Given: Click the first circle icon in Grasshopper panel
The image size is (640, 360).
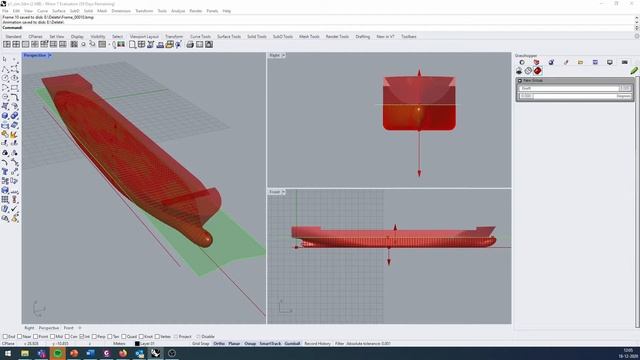Looking at the screenshot, I should 522,62.
